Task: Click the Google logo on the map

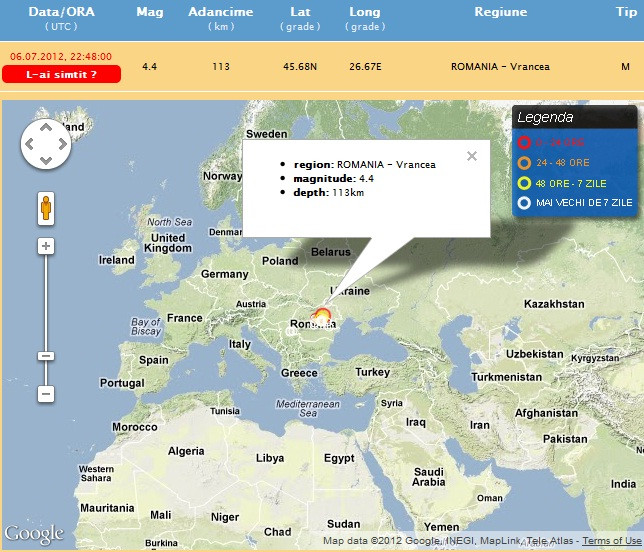Action: pos(34,534)
